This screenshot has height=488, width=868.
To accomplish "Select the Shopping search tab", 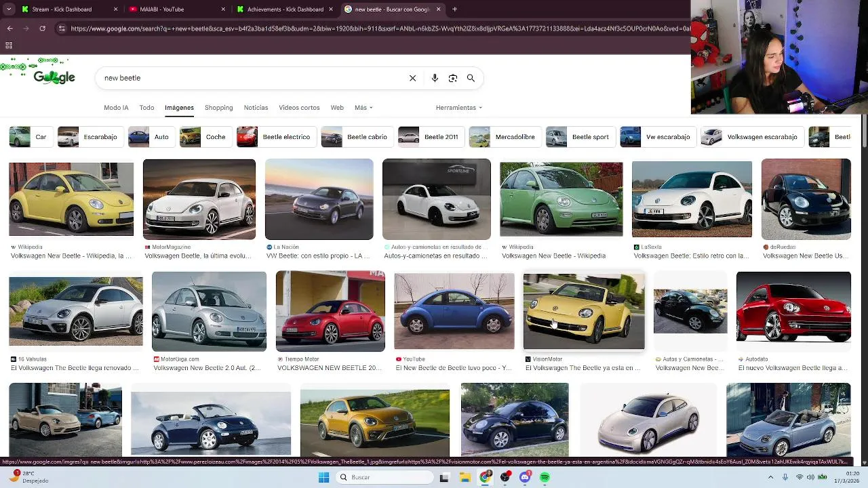I will 218,108.
